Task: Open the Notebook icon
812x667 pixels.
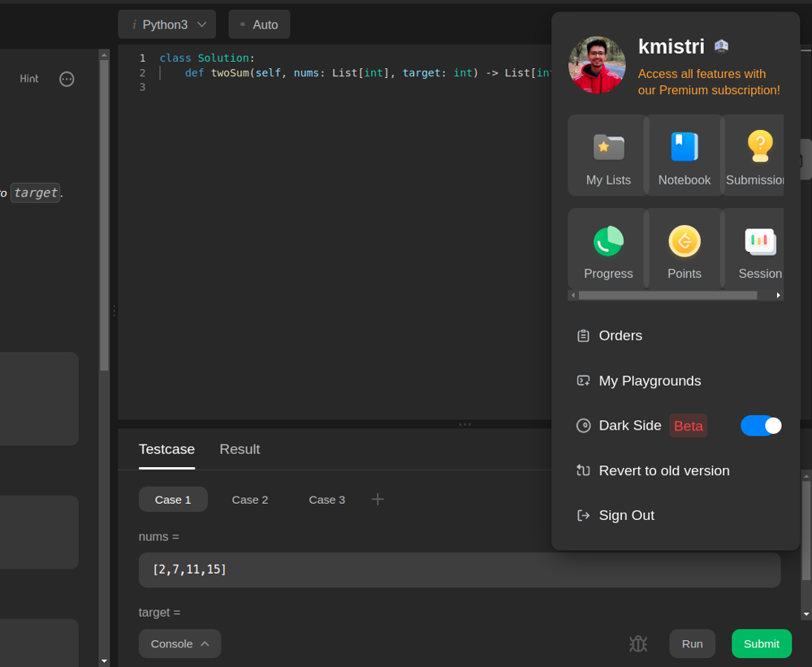Action: (x=684, y=148)
